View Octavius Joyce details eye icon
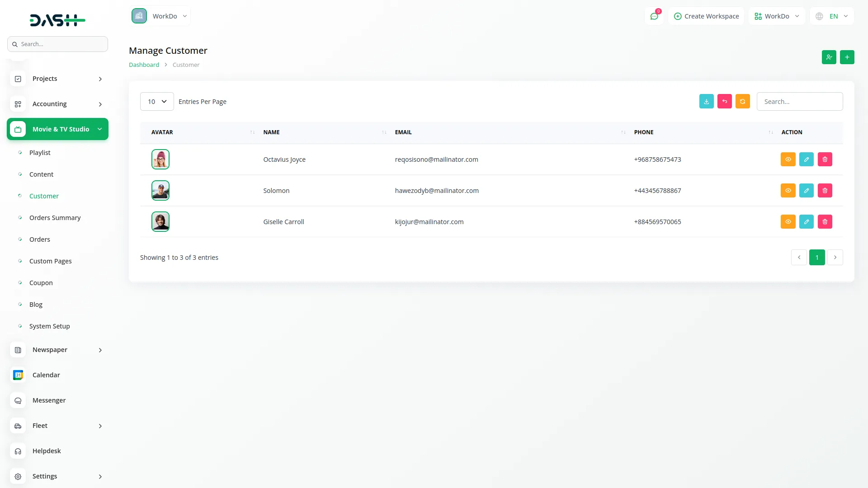 click(788, 160)
